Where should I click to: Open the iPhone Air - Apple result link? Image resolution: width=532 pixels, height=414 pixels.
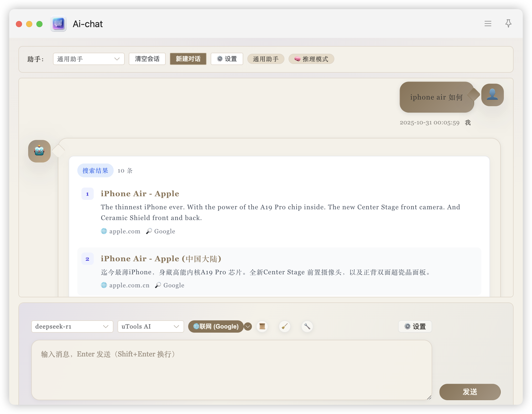point(140,194)
